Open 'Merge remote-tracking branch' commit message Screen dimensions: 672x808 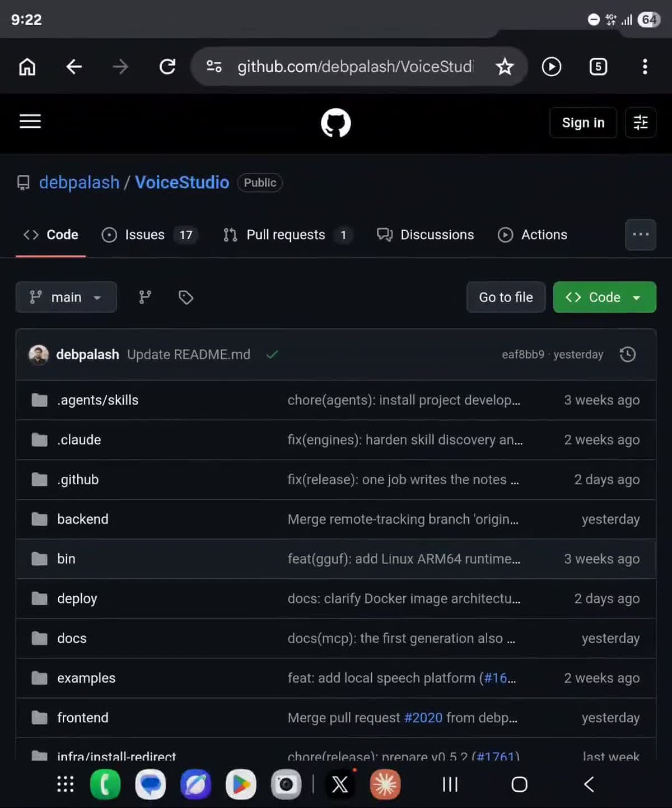[403, 519]
